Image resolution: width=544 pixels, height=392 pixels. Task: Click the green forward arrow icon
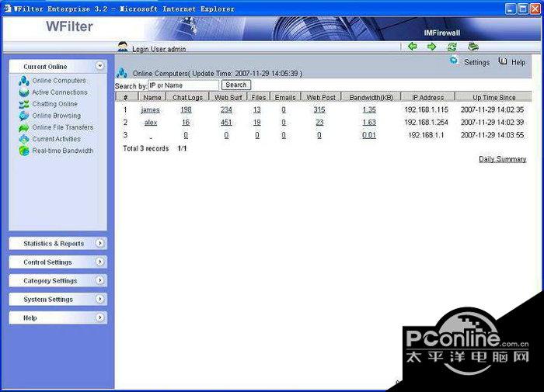click(x=431, y=47)
